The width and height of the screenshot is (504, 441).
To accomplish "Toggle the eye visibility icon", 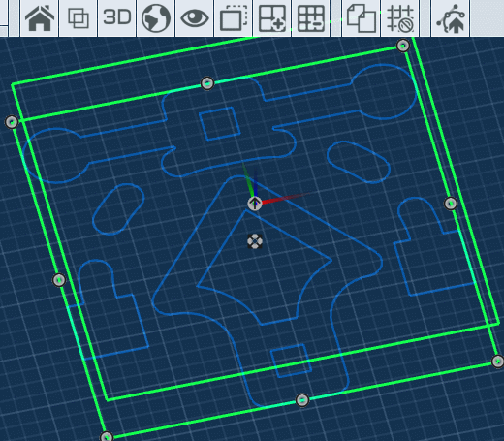I will point(195,18).
